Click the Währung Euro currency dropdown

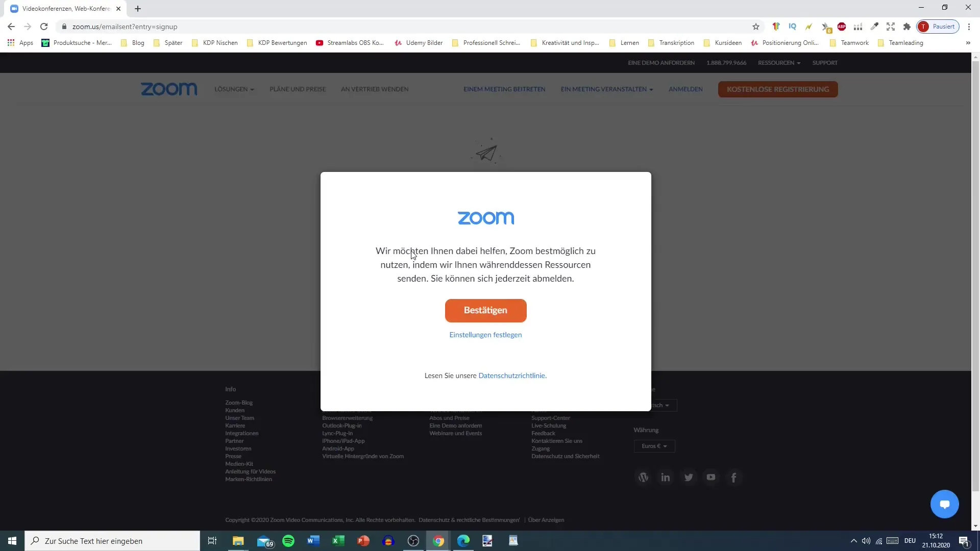(653, 446)
